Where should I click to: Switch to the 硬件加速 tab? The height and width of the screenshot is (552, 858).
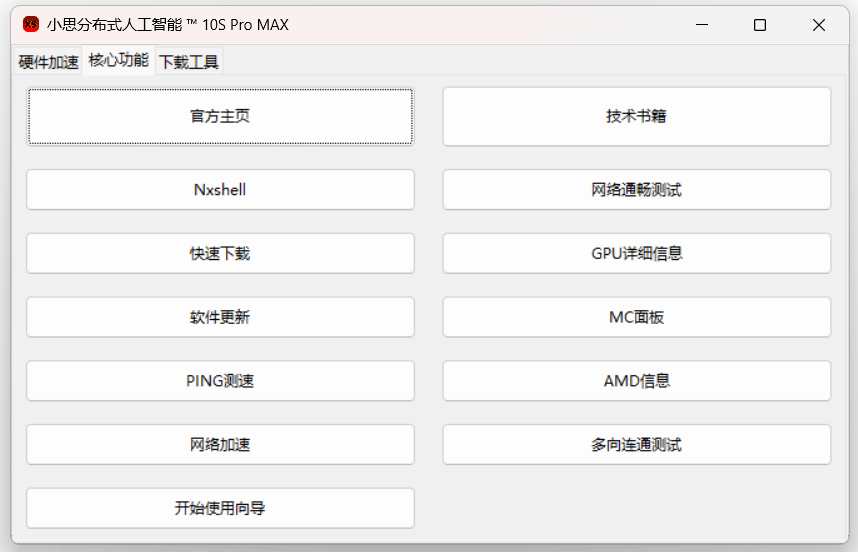[48, 62]
